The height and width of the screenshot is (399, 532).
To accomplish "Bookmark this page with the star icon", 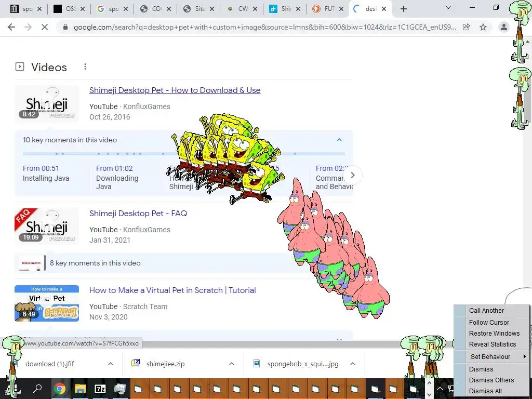I will [x=483, y=27].
